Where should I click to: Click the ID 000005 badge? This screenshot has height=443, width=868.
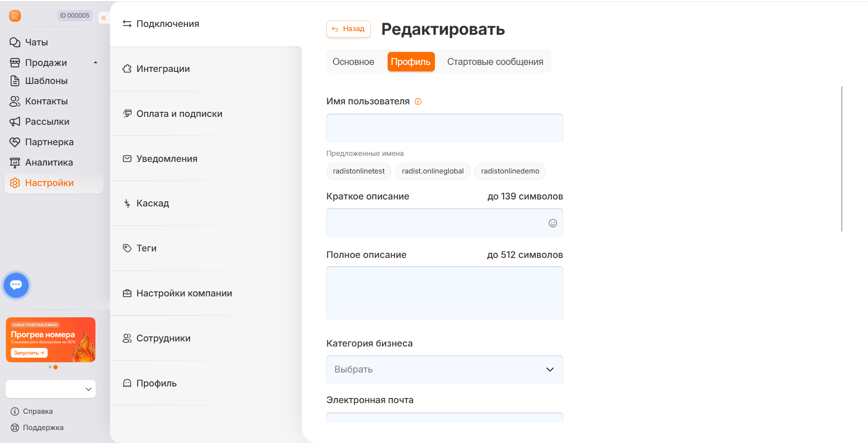[74, 16]
